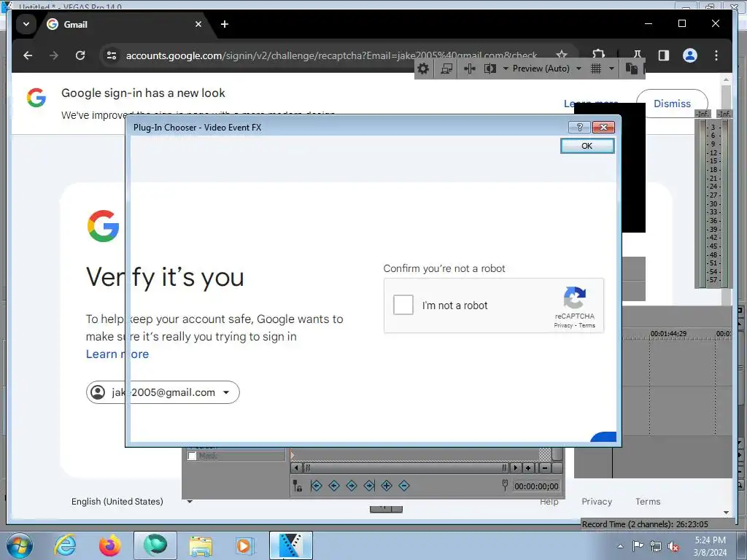747x560 pixels.
Task: Go back in Chrome
Action: pyautogui.click(x=28, y=55)
